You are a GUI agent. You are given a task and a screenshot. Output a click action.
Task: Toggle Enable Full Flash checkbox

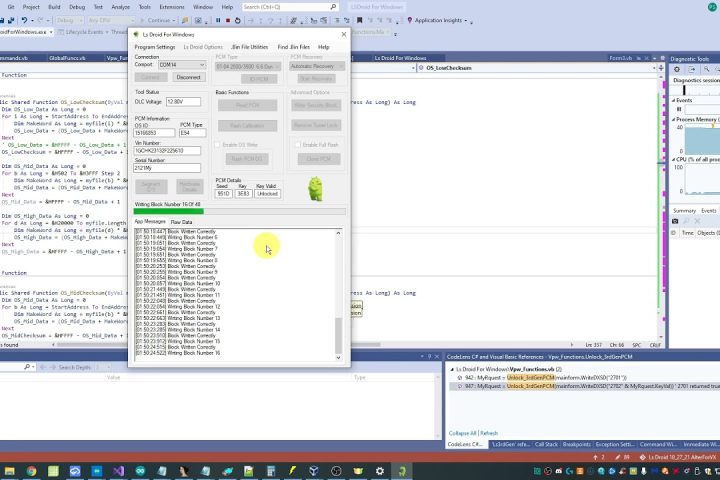(298, 145)
